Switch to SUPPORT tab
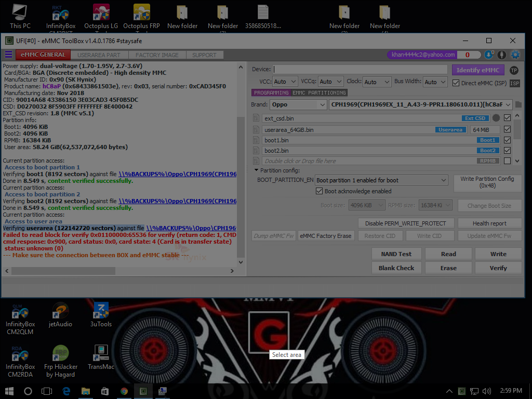 click(204, 55)
